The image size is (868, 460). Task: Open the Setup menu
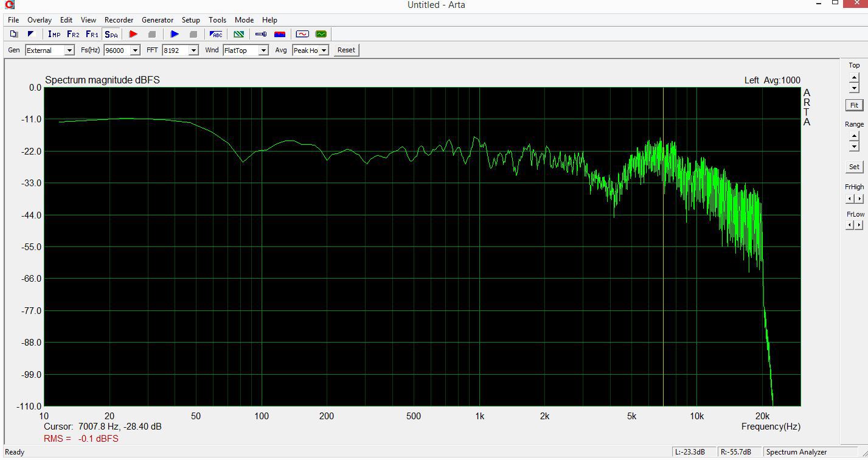coord(191,20)
